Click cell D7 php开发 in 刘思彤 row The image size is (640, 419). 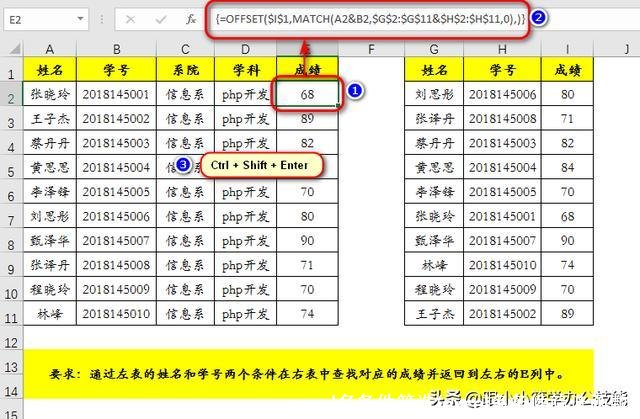245,216
